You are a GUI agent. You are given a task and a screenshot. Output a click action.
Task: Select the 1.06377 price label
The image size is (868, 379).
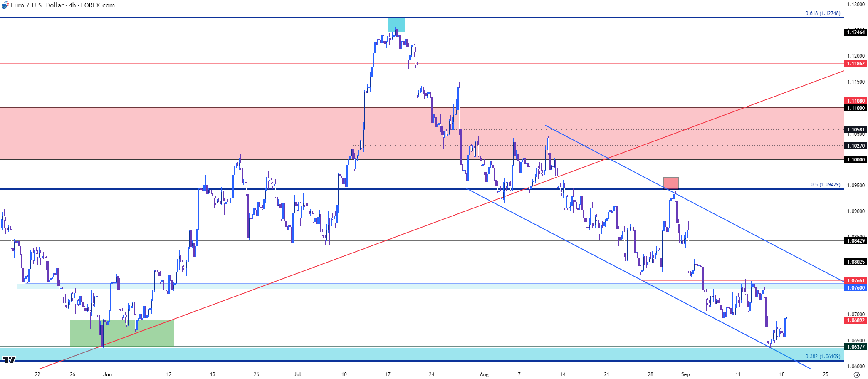click(x=856, y=347)
